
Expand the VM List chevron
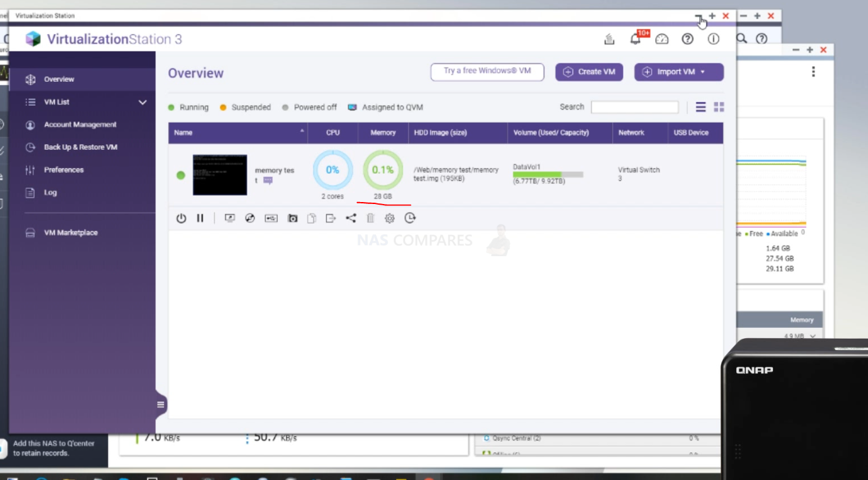[x=142, y=102]
